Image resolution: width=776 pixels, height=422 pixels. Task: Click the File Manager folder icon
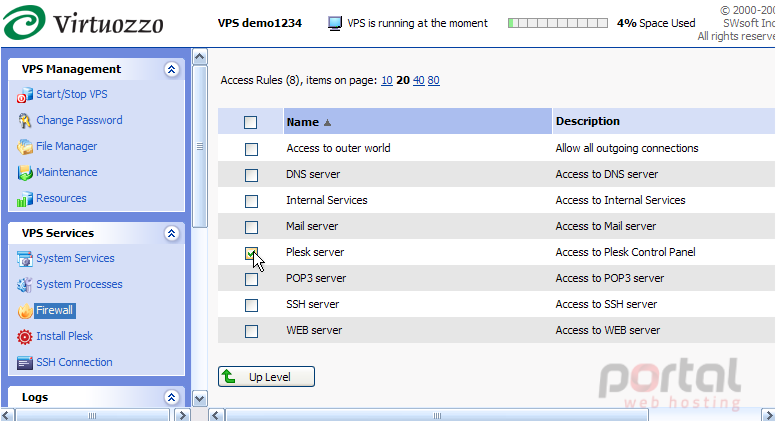(24, 147)
